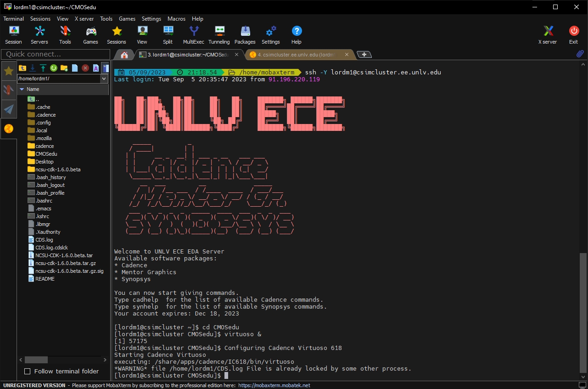The width and height of the screenshot is (588, 389).
Task: Activate the MultiExec toolbar icon
Action: coord(194,35)
